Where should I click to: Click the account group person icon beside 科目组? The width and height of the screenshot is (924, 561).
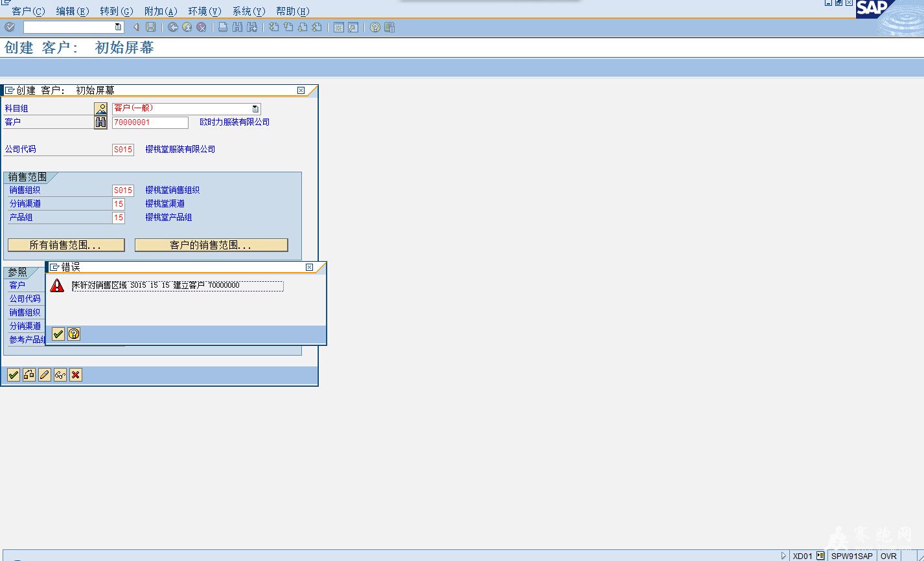(100, 109)
